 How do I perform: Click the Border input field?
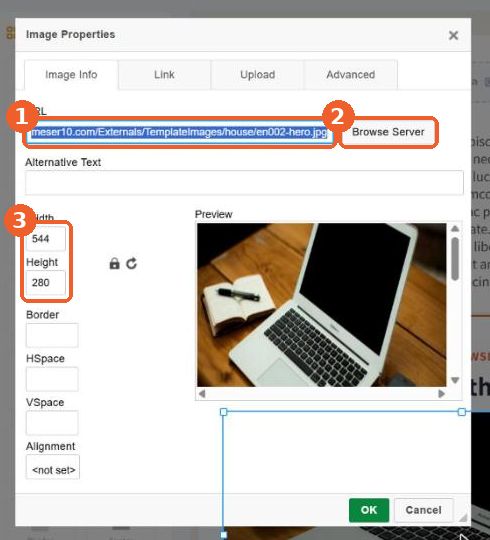click(52, 335)
